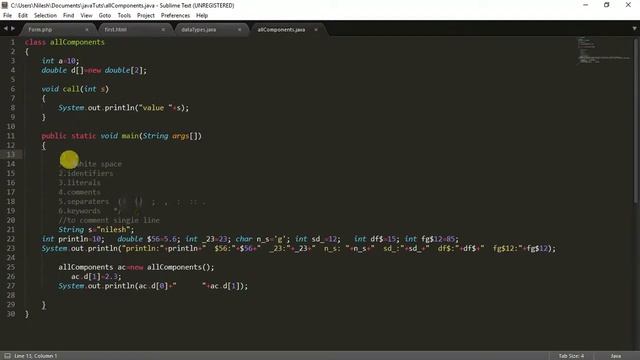Open the Project menu

coord(146,16)
